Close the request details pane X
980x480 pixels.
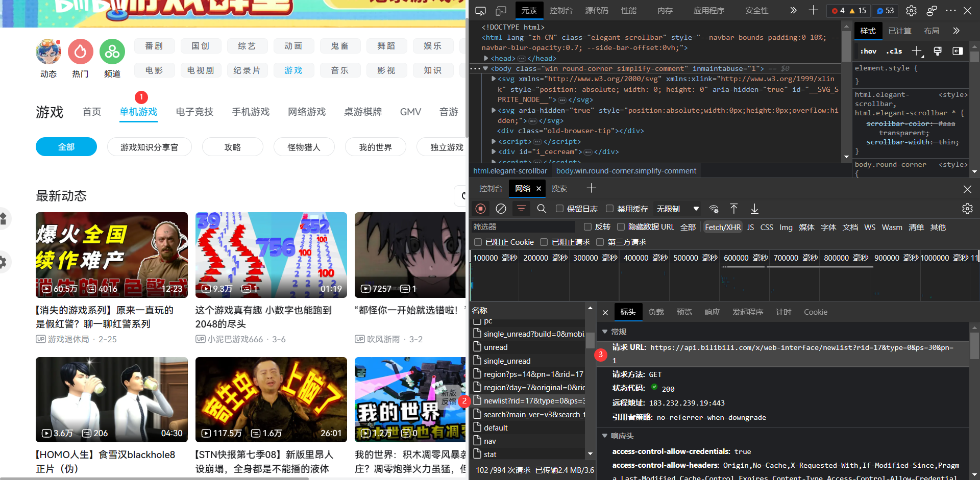pyautogui.click(x=605, y=312)
